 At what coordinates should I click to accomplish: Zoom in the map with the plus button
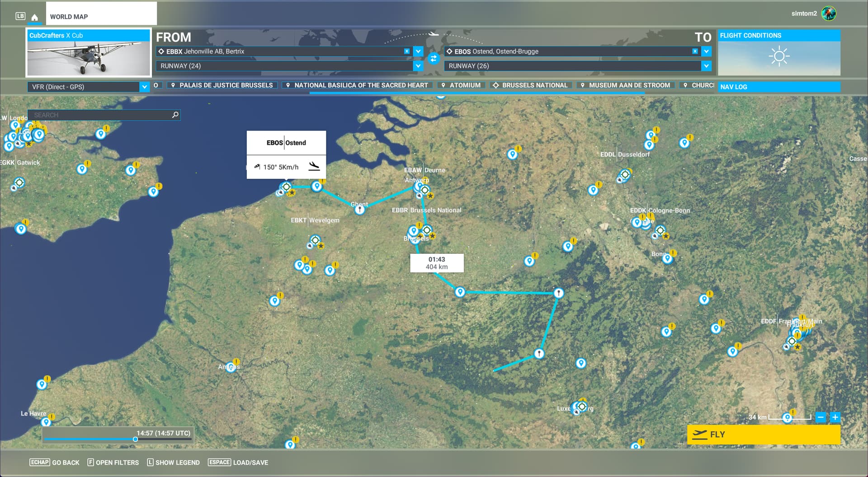[x=835, y=417]
